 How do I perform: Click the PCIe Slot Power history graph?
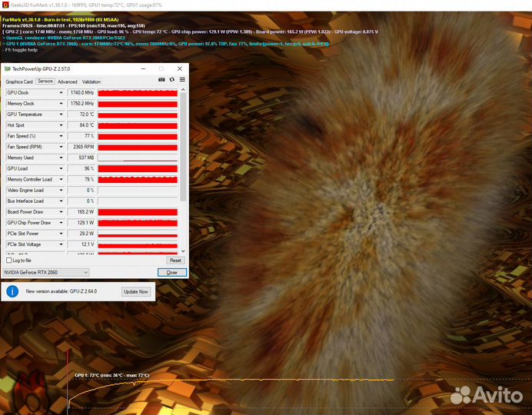138,234
